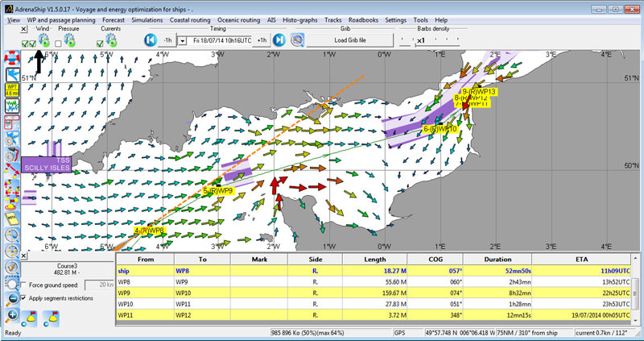Click the 5-(R)WP9 waypoint label on map
The image size is (644, 341).
(219, 191)
